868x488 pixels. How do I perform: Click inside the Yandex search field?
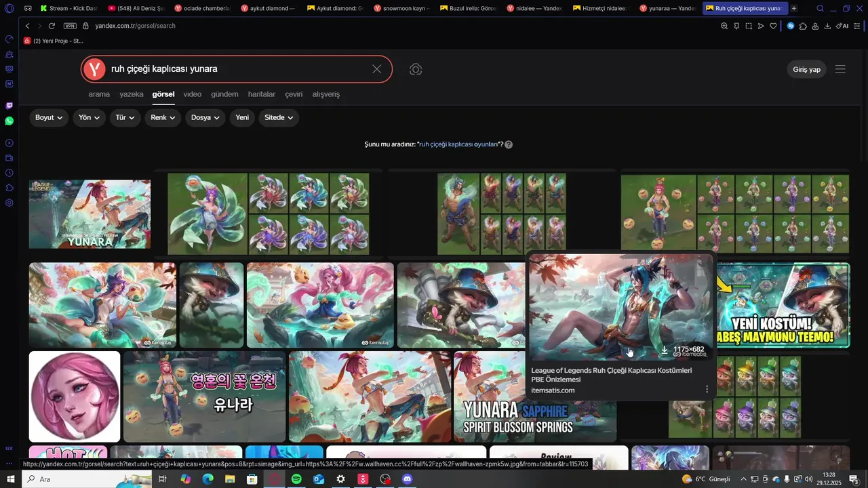point(237,69)
